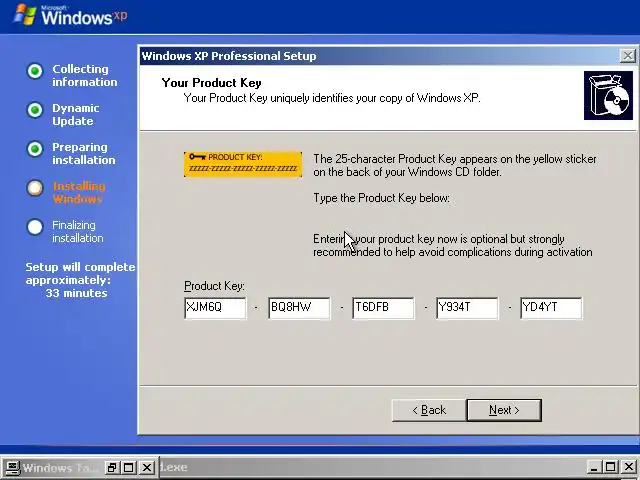Focus the third product key field T6DFB
The height and width of the screenshot is (480, 640).
pyautogui.click(x=383, y=308)
